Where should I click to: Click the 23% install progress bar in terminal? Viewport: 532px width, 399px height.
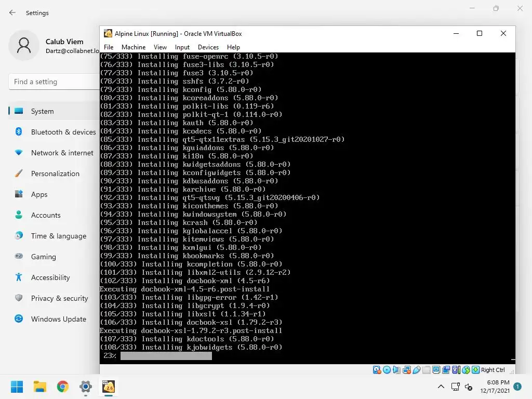[x=166, y=355]
